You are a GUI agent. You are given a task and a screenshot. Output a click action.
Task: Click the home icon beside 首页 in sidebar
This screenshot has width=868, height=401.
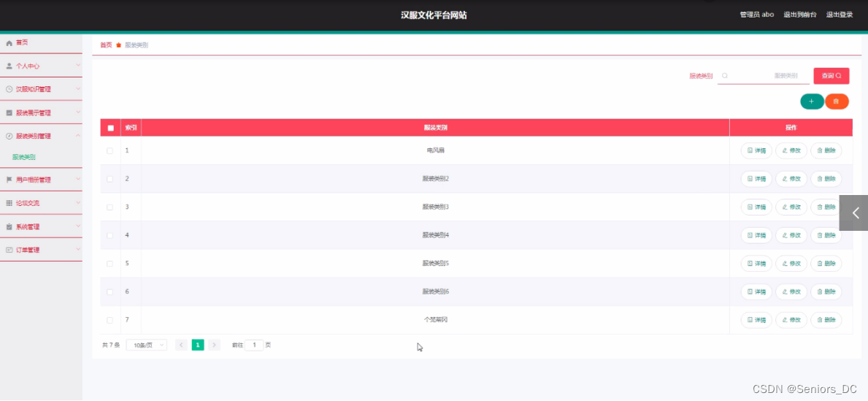[x=9, y=42]
